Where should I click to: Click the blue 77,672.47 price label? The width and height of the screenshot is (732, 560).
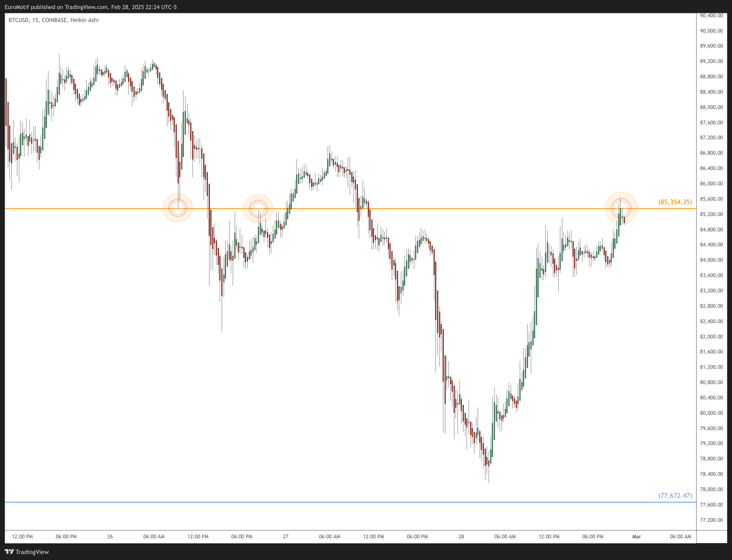(x=675, y=495)
